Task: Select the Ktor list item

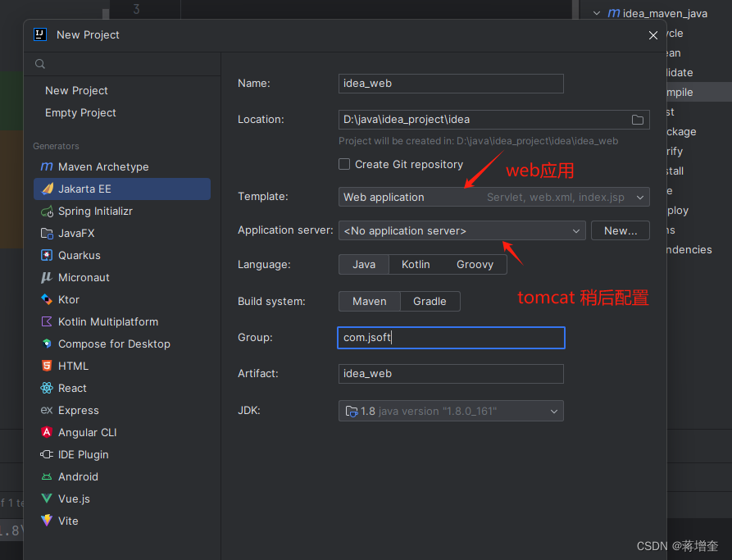Action: (x=122, y=299)
